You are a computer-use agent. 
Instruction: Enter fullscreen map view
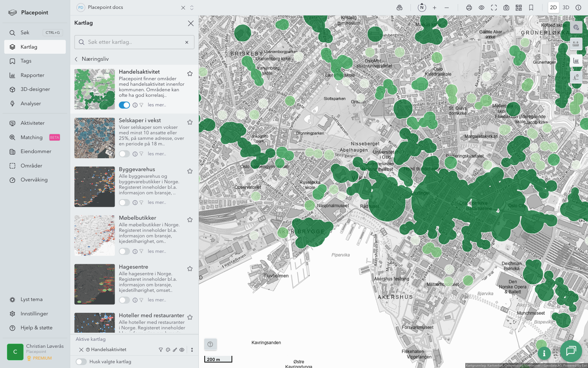(x=494, y=7)
